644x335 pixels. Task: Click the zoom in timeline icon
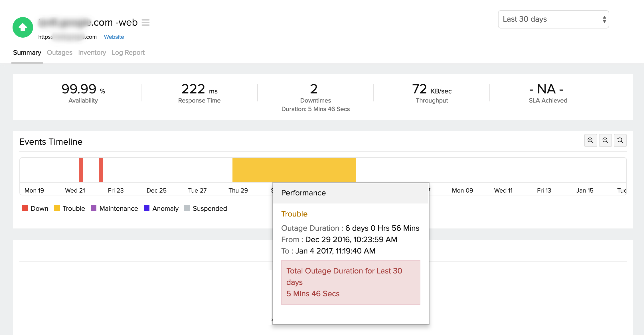click(590, 140)
